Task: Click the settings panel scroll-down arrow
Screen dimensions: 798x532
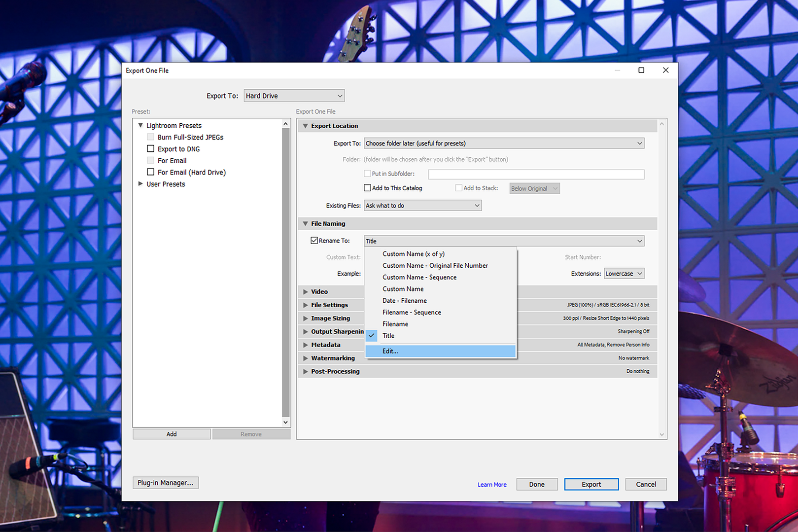Action: point(662,434)
